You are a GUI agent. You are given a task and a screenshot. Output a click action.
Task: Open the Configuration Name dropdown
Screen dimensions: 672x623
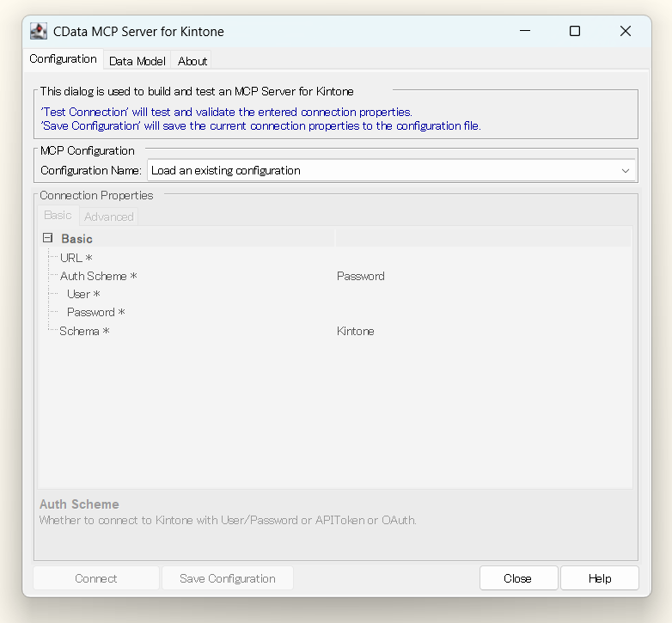[391, 170]
